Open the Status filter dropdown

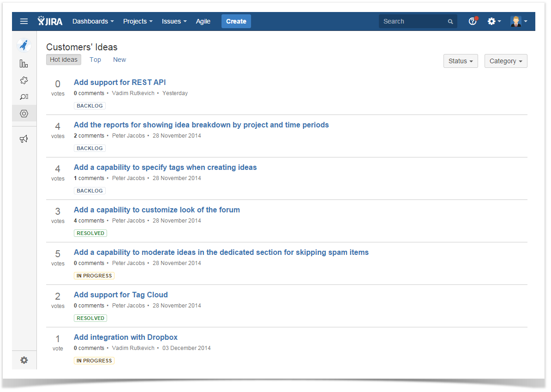[461, 61]
